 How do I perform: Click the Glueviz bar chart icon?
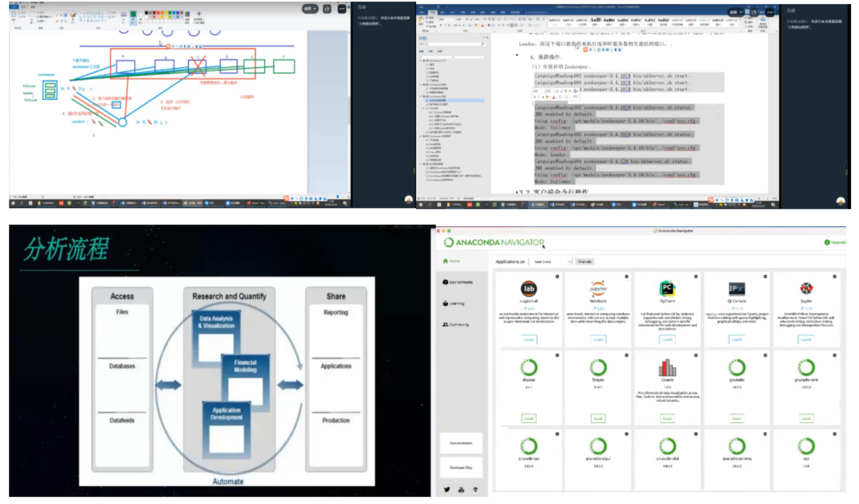click(x=667, y=368)
